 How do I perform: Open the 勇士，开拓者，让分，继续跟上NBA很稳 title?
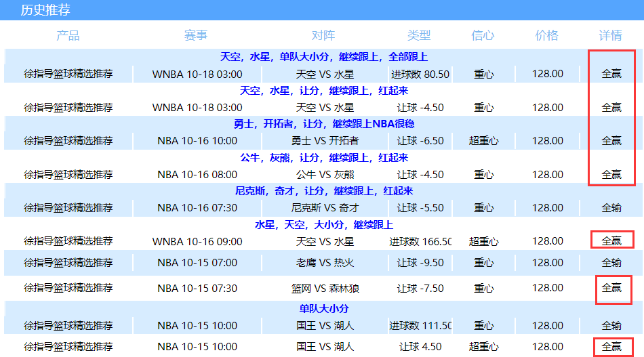coord(323,124)
